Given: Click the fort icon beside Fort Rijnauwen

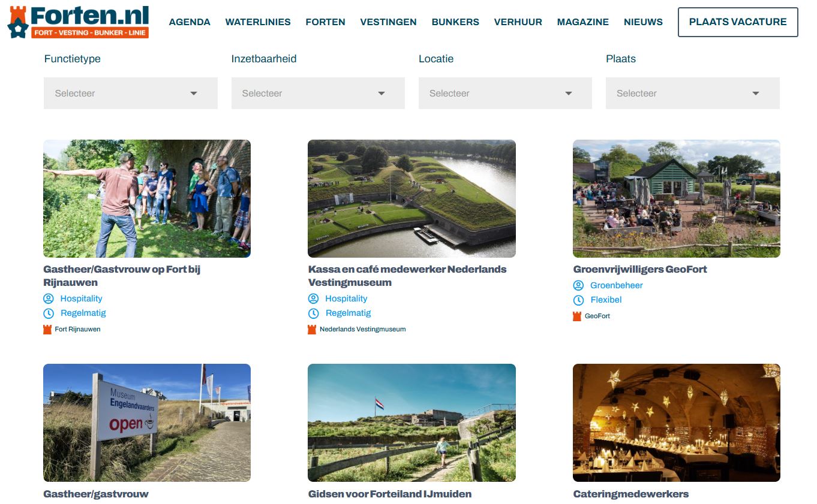Looking at the screenshot, I should coord(47,329).
